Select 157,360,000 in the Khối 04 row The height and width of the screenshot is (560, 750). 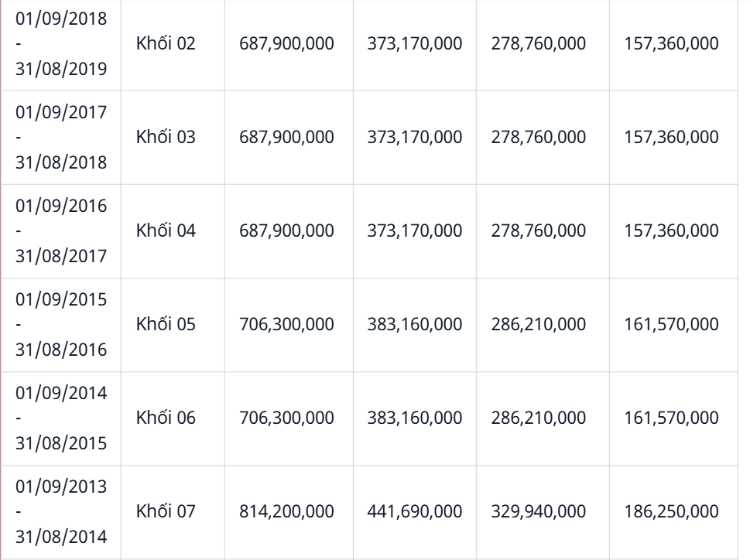click(x=670, y=230)
